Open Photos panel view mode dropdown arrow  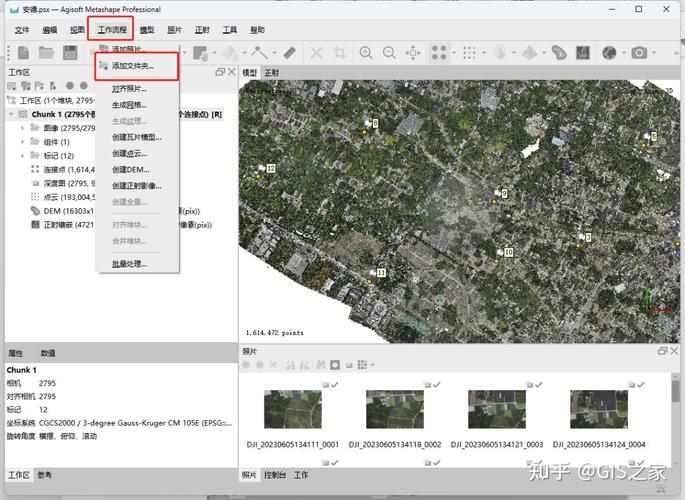pos(373,365)
